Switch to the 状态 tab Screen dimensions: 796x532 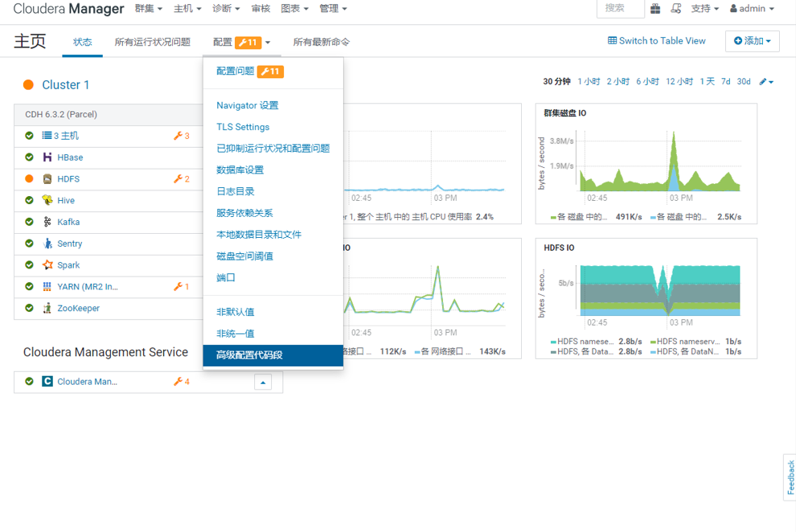click(x=82, y=42)
